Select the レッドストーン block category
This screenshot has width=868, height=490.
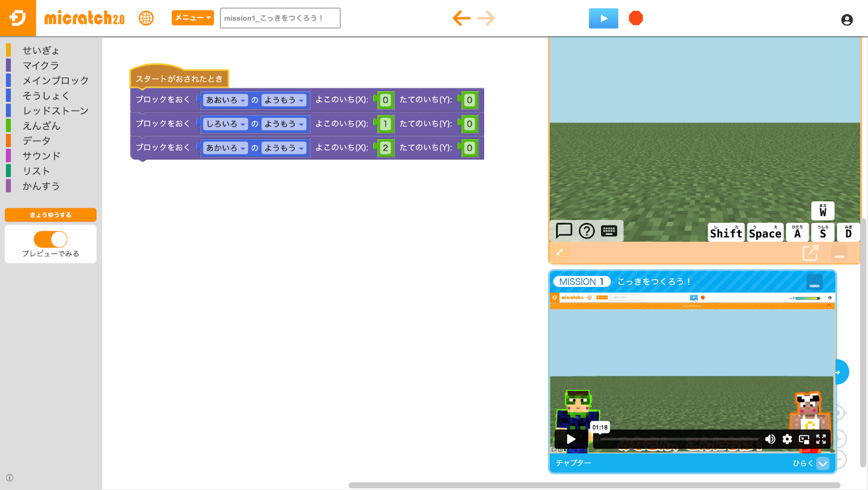pos(55,111)
